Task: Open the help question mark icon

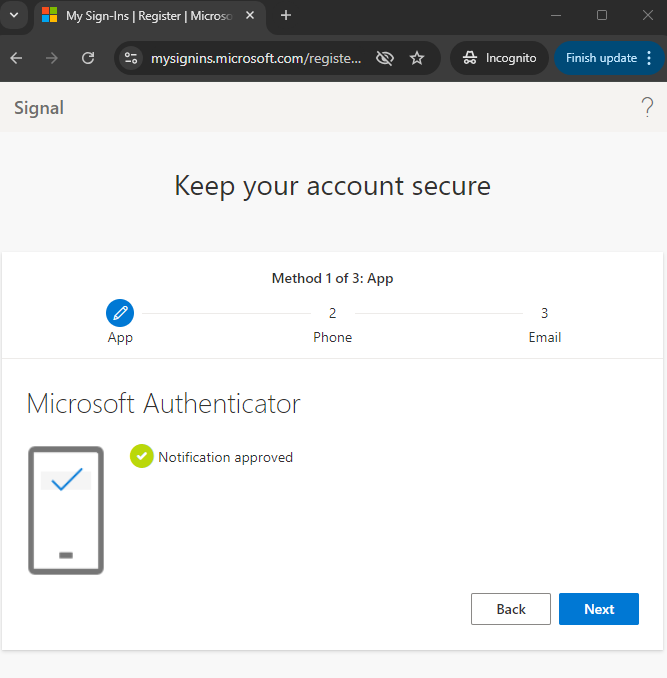Action: click(647, 107)
